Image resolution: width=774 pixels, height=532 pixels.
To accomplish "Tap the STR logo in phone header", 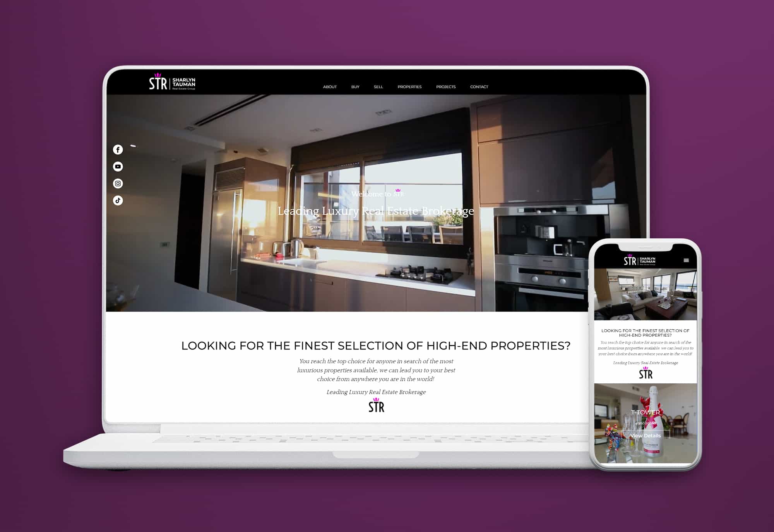I will click(639, 261).
